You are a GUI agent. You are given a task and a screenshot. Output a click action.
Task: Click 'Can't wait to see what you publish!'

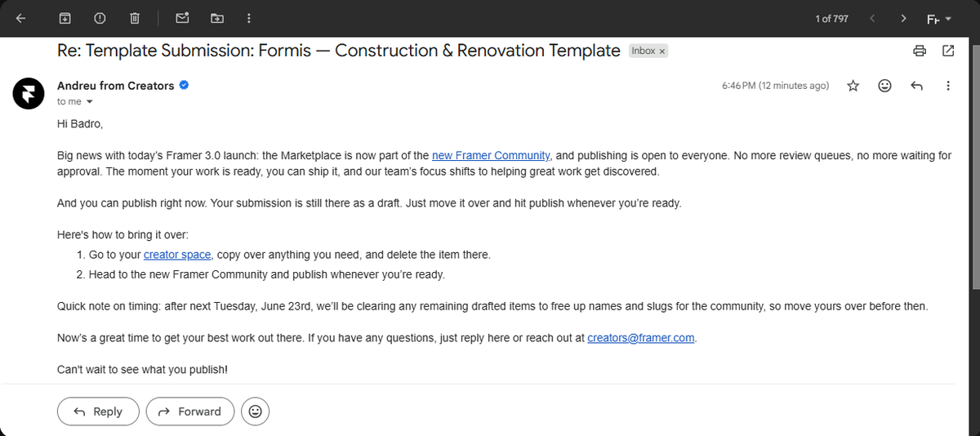click(142, 369)
